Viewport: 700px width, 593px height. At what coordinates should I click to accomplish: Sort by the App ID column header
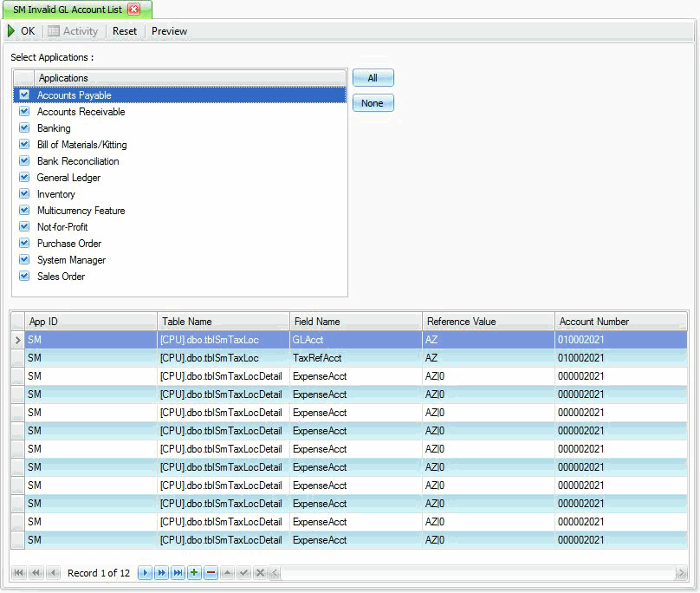click(x=91, y=322)
